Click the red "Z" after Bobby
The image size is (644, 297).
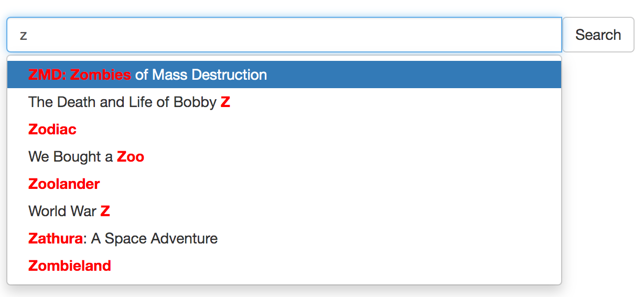226,102
